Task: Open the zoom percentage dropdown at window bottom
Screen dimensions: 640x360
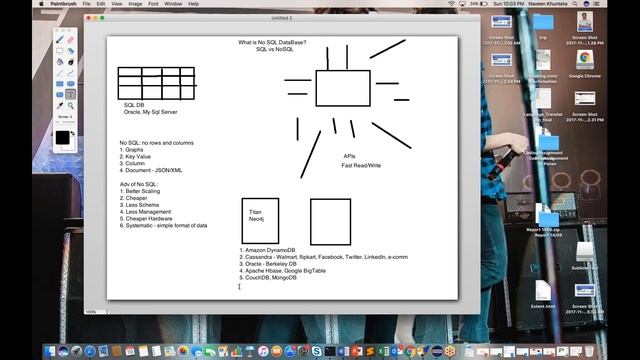Action: [x=97, y=312]
